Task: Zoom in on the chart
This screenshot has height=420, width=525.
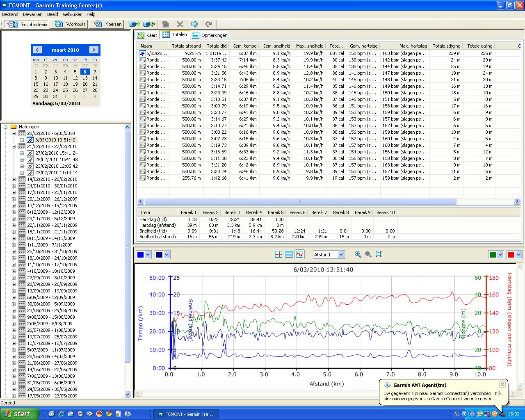Action: click(358, 254)
